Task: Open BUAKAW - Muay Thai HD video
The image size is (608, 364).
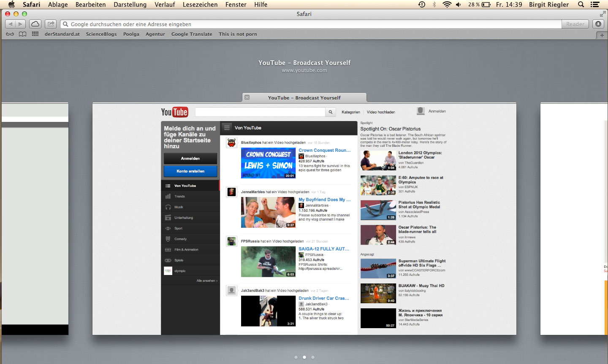Action: tap(421, 286)
